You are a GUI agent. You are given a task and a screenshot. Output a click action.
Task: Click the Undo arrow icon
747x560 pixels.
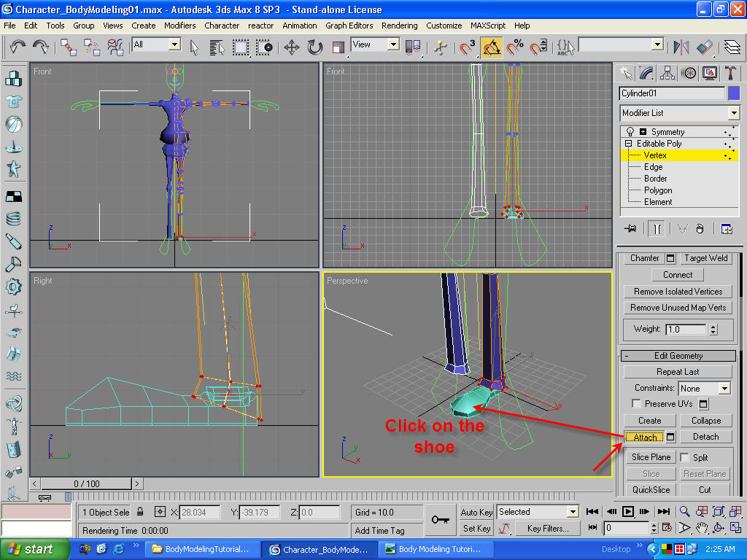[18, 47]
